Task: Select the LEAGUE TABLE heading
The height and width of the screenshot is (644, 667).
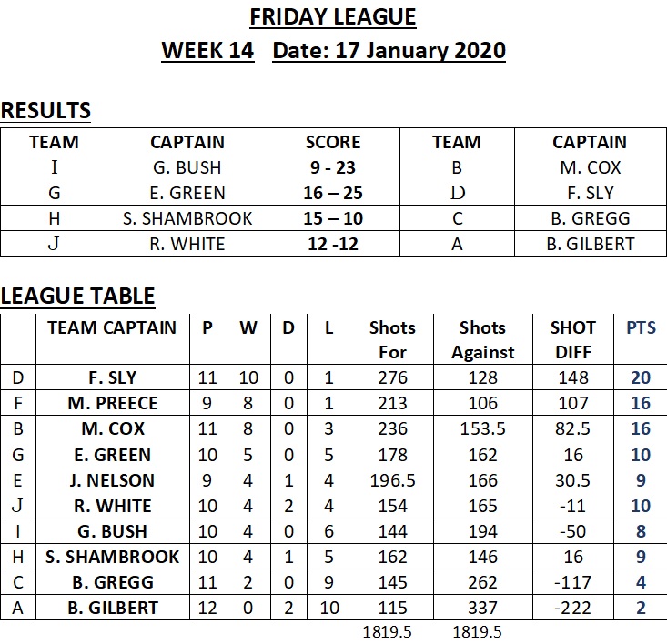Action: (x=77, y=296)
